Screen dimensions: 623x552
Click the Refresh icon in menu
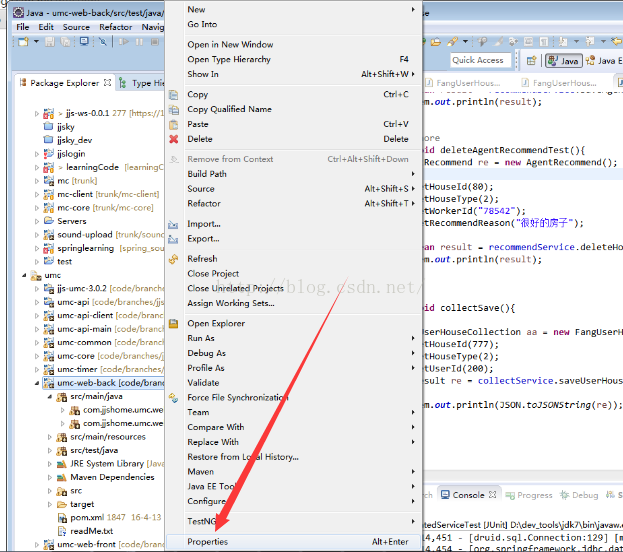173,259
